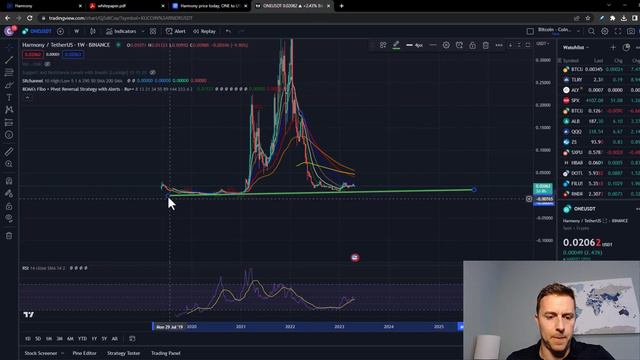
Task: Create an Alert
Action: point(176,31)
